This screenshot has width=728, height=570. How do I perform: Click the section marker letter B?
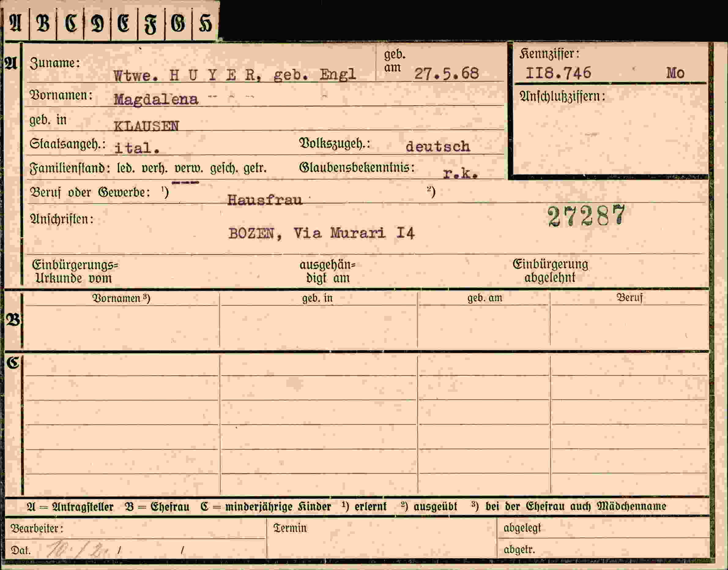[x=13, y=320]
